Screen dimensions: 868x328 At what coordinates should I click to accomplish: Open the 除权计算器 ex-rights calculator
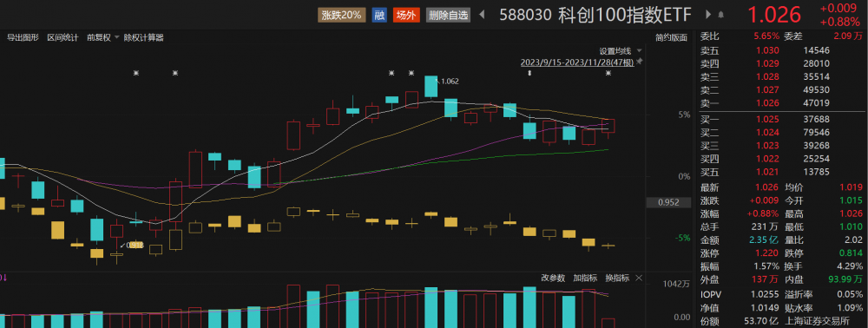(143, 37)
